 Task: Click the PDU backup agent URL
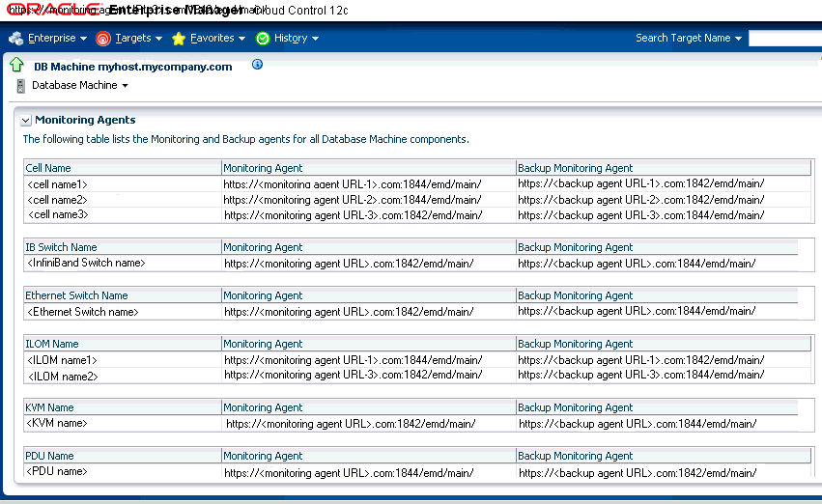click(x=638, y=473)
